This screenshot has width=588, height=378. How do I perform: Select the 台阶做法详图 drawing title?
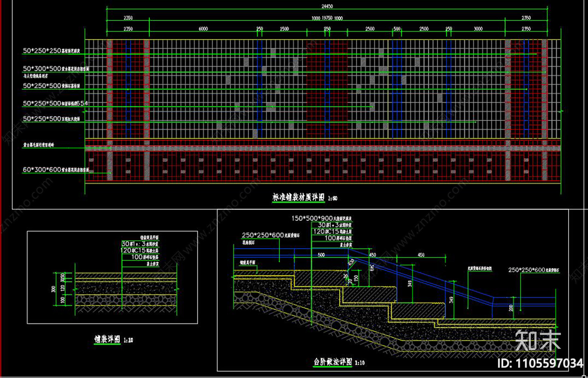[x=333, y=362]
